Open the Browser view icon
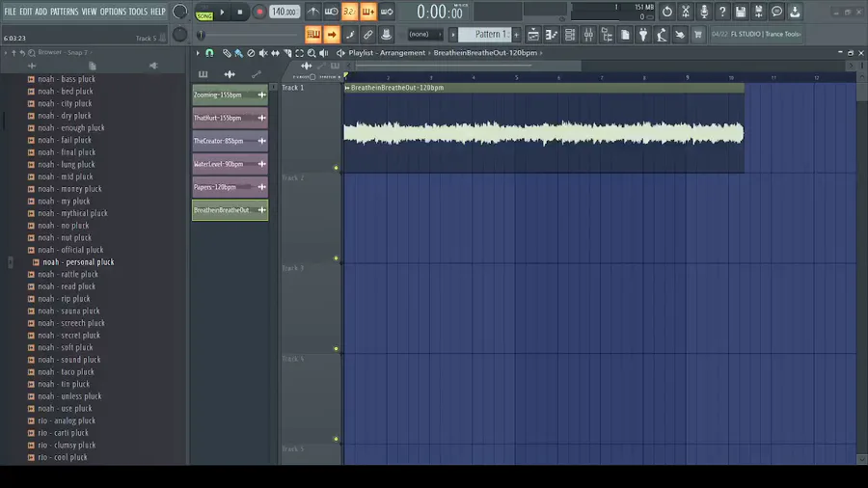The height and width of the screenshot is (488, 868). click(607, 35)
